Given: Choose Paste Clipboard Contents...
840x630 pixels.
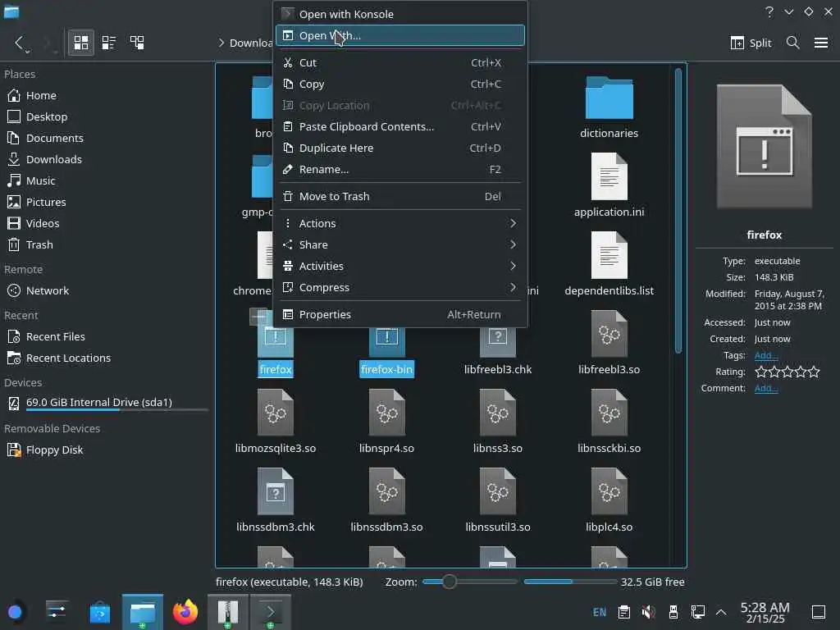Looking at the screenshot, I should (399, 127).
